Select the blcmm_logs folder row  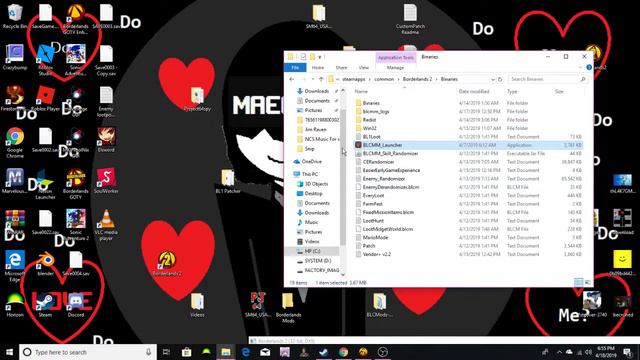point(468,111)
